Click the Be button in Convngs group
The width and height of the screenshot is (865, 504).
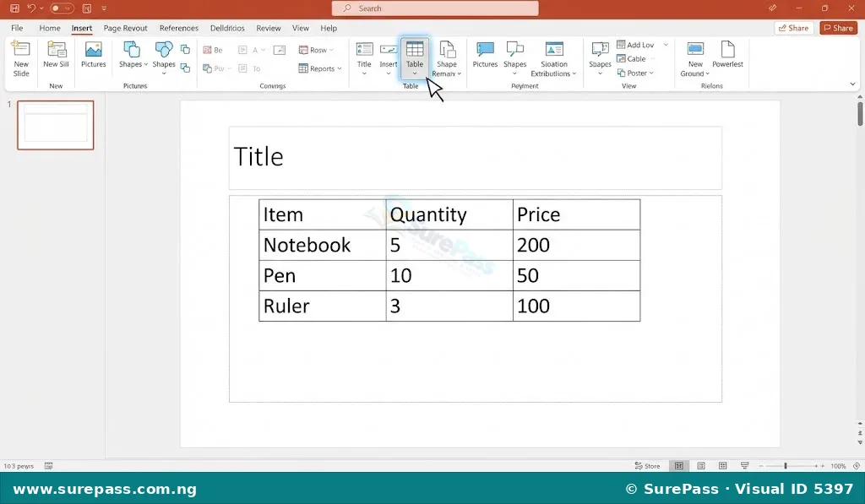213,50
